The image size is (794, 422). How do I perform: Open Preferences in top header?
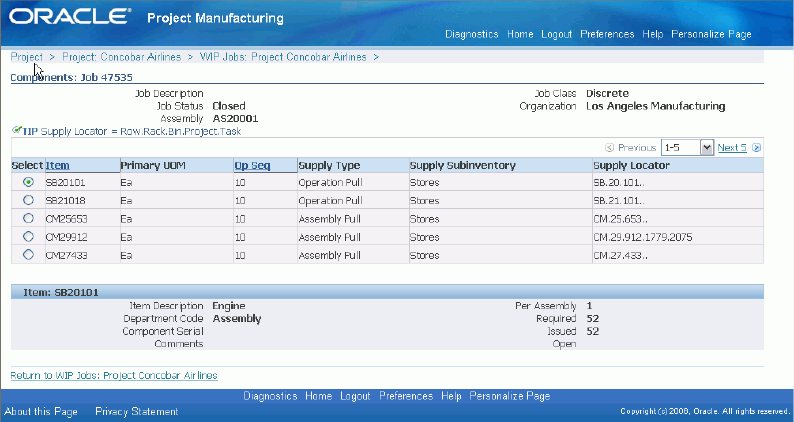point(607,34)
